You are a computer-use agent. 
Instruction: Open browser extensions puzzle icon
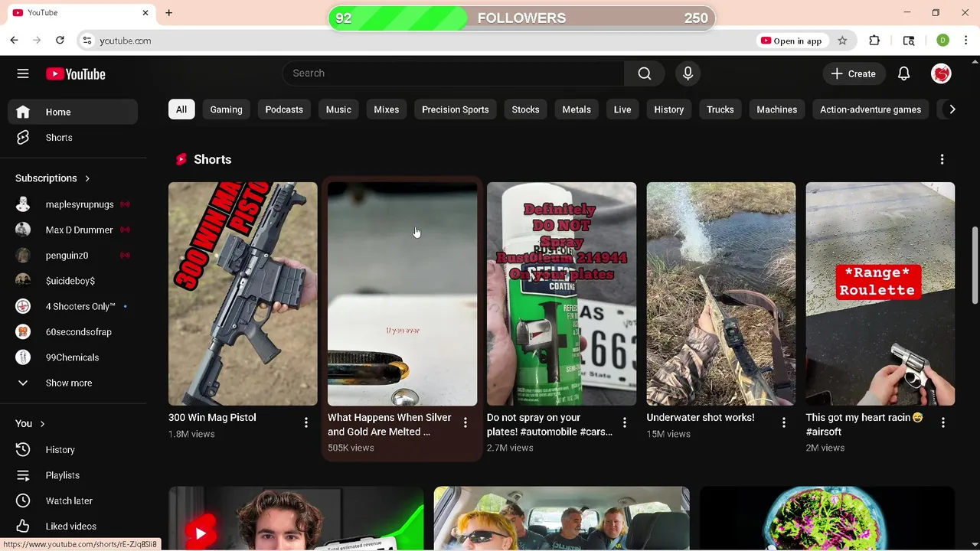click(874, 41)
